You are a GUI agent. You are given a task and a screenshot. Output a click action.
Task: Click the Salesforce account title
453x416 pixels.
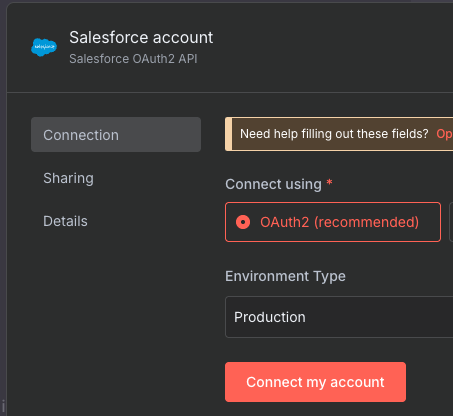click(x=141, y=37)
